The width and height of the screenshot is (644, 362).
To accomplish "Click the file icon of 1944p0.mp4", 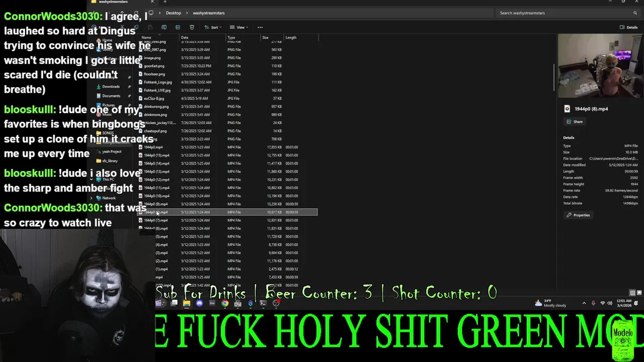I will 141,147.
